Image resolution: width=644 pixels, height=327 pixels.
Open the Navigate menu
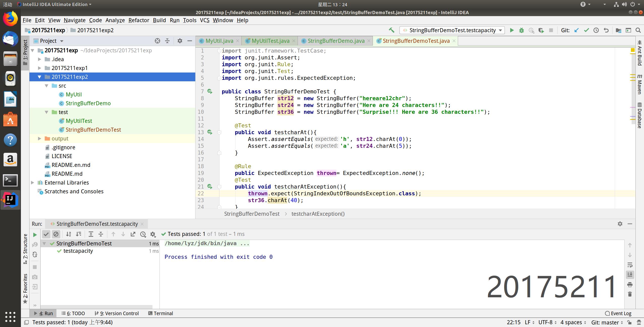click(75, 20)
